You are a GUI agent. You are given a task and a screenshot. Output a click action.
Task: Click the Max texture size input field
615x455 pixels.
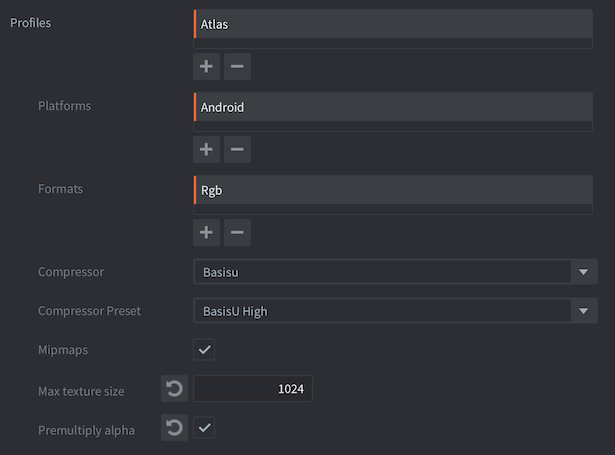[x=253, y=389]
